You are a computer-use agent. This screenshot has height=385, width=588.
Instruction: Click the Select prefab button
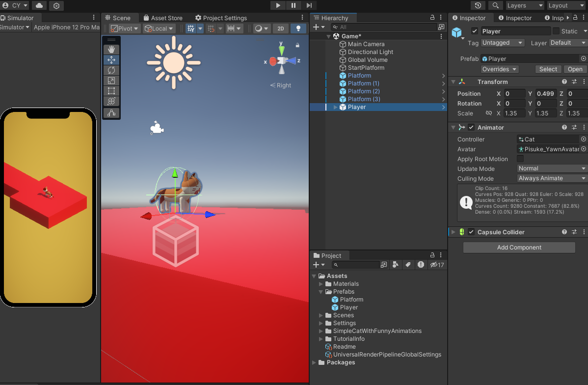point(548,69)
